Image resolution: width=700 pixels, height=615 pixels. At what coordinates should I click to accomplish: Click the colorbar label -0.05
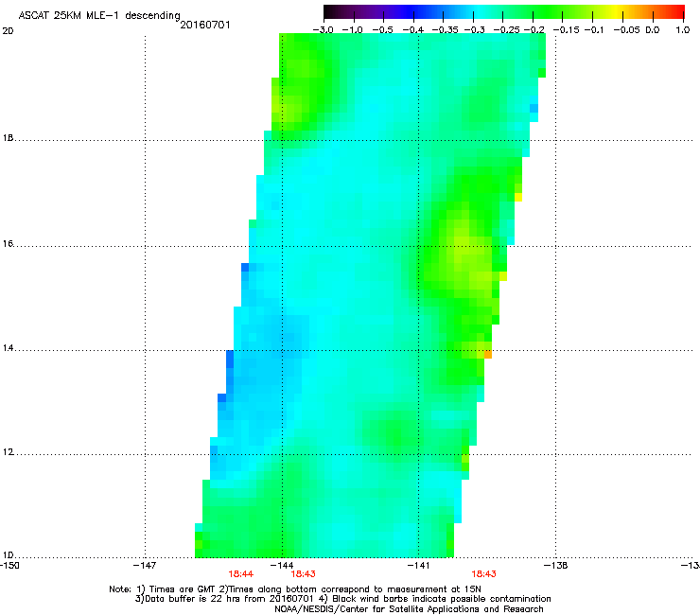coord(627,30)
